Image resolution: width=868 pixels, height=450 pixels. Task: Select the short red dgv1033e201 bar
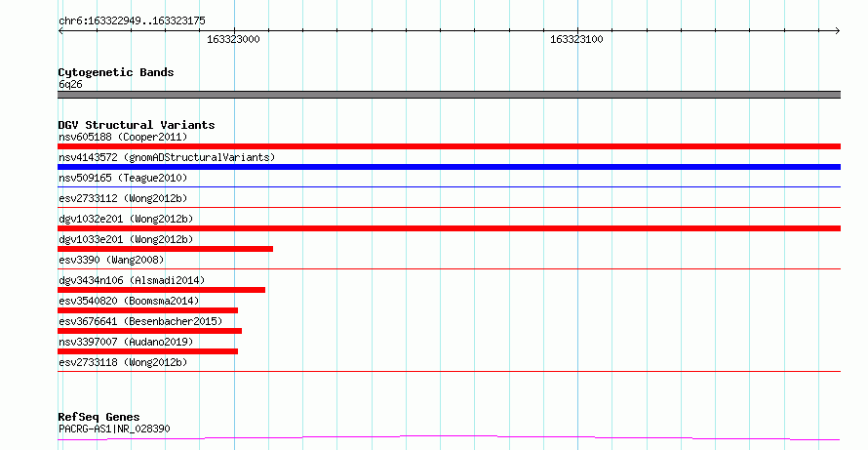(165, 249)
